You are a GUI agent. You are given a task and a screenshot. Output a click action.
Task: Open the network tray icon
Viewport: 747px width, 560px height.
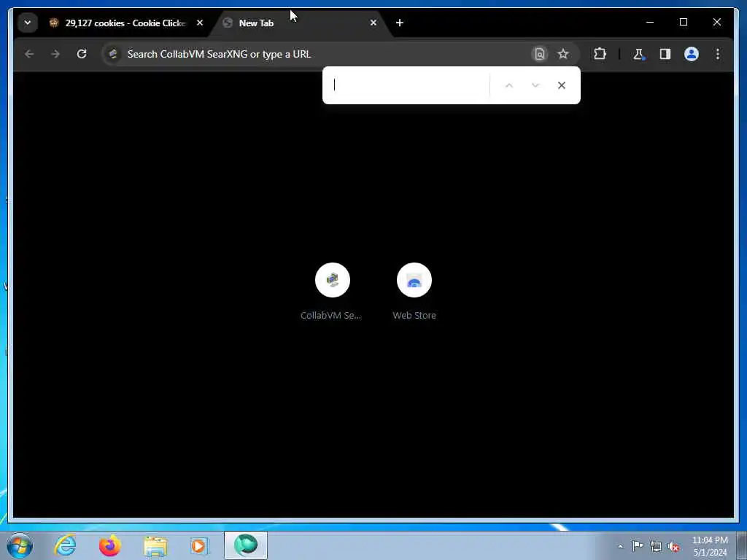pos(656,546)
